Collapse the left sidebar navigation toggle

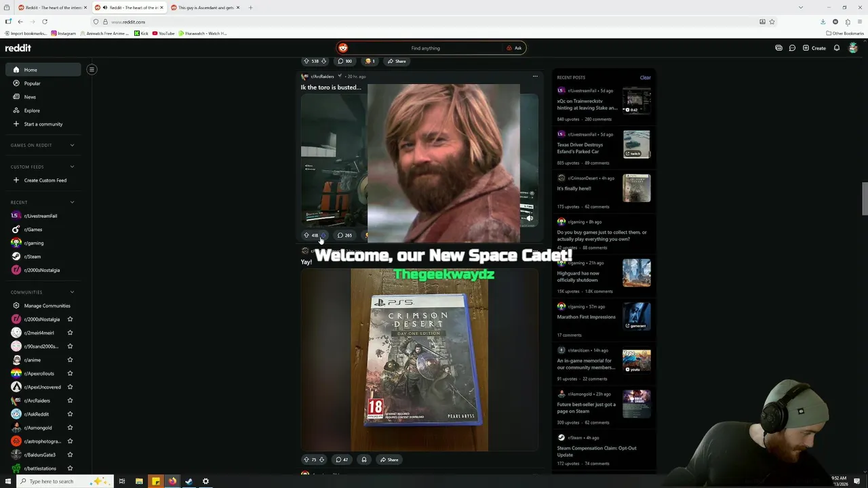point(92,69)
